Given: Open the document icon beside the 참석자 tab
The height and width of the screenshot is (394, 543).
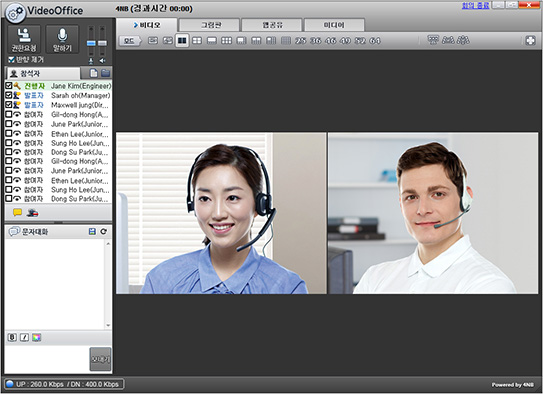Looking at the screenshot, I should [93, 73].
